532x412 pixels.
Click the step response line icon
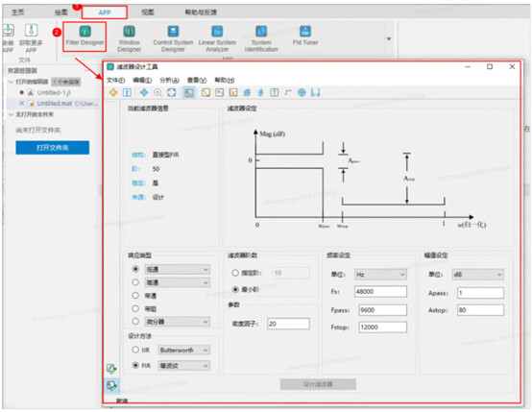point(288,92)
